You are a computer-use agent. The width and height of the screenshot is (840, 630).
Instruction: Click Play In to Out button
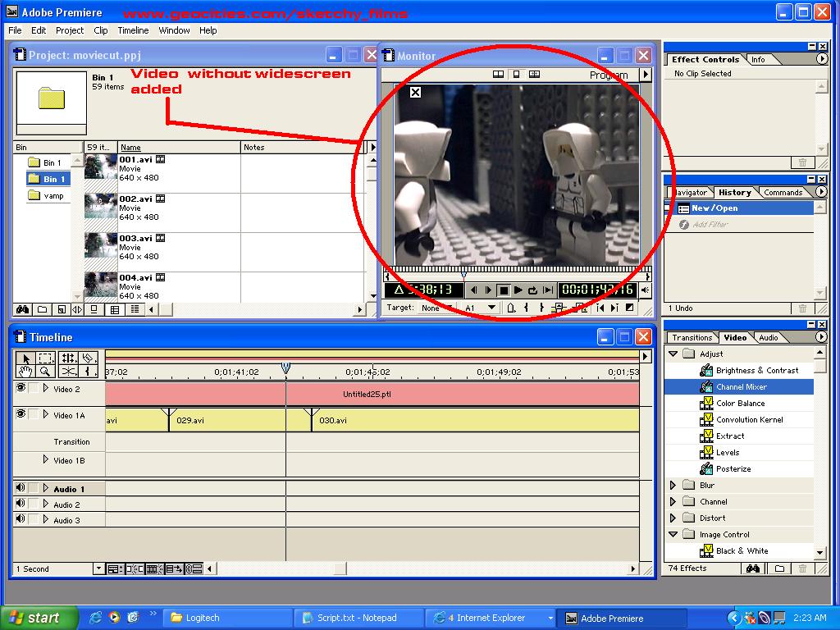[547, 290]
